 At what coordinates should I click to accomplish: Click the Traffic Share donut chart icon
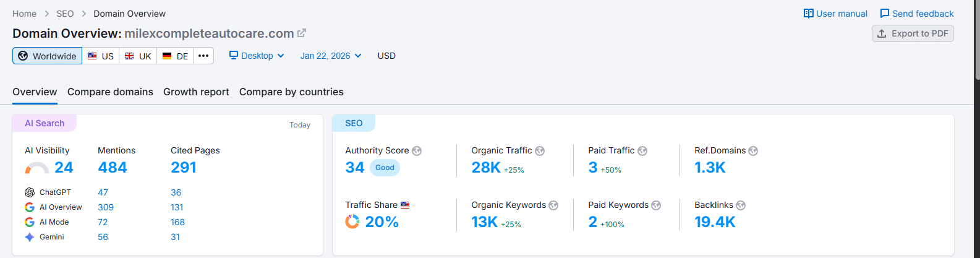(352, 221)
